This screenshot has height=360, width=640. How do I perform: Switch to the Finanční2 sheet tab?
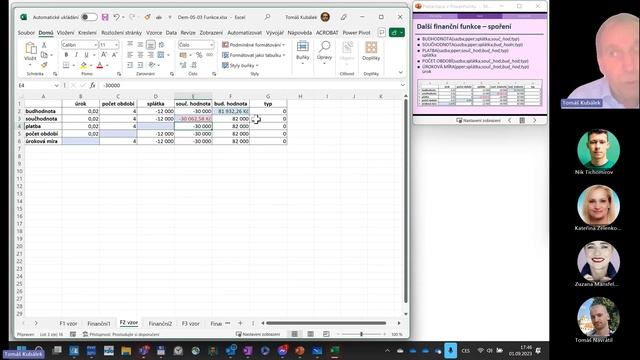coord(160,323)
